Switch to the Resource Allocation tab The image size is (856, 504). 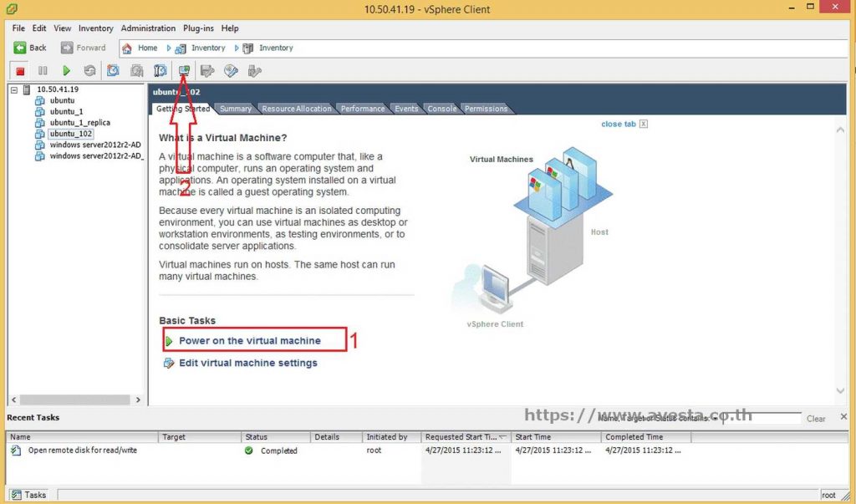[297, 109]
